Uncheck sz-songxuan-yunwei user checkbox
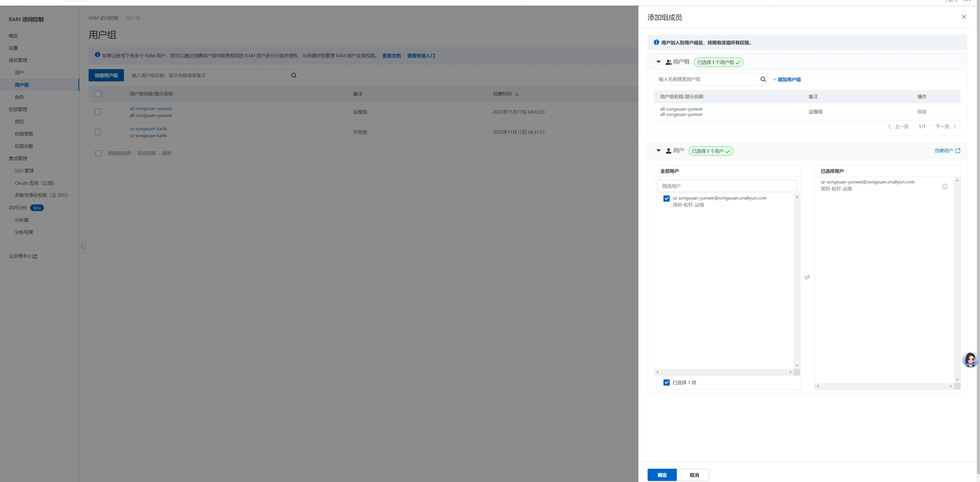 [666, 199]
